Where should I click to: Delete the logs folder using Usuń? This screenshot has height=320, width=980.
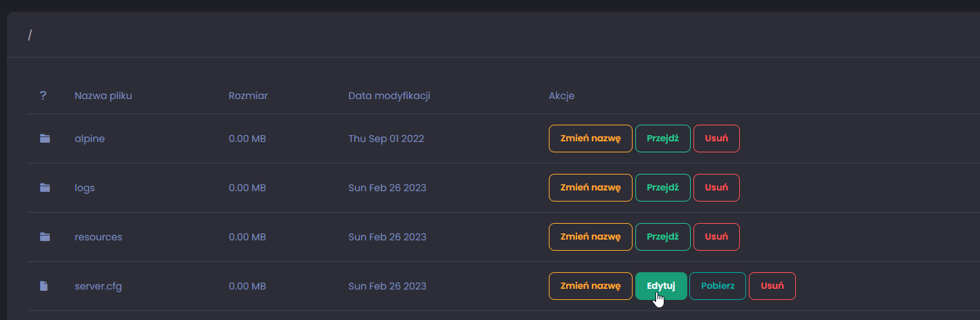[x=716, y=188]
